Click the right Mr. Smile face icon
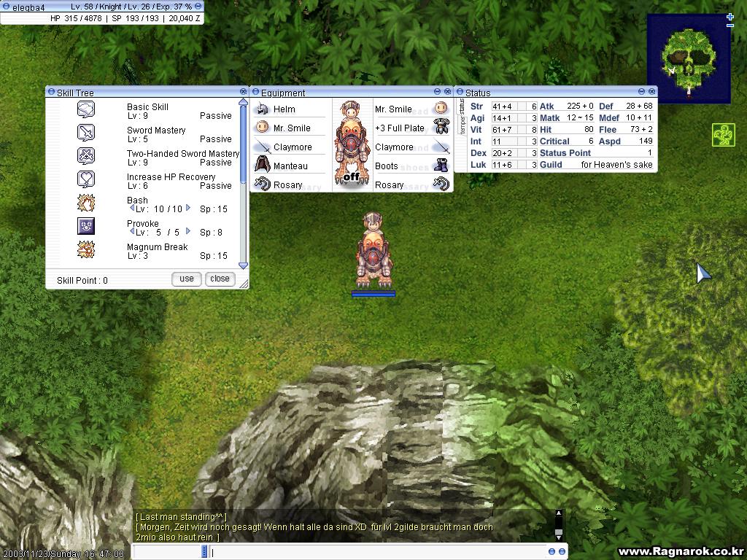Image resolution: width=747 pixels, height=560 pixels. 441,108
